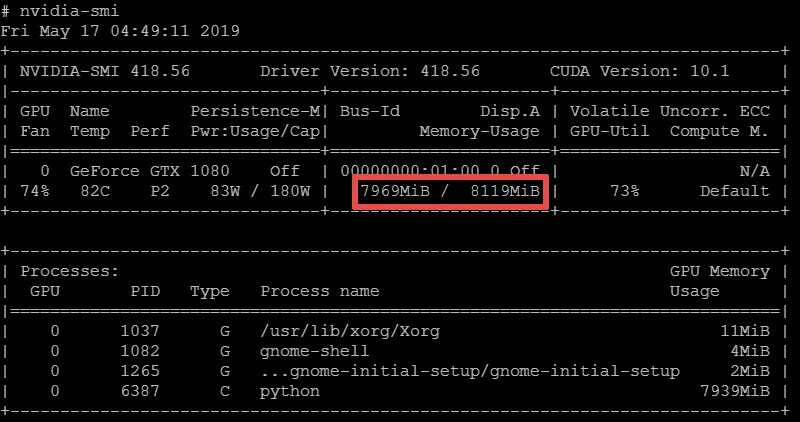Select the P2 performance state
This screenshot has height=422, width=800.
[x=160, y=191]
